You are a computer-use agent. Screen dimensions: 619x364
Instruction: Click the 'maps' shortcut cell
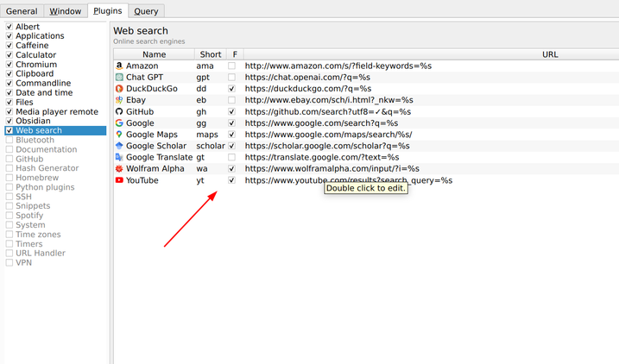pyautogui.click(x=211, y=135)
